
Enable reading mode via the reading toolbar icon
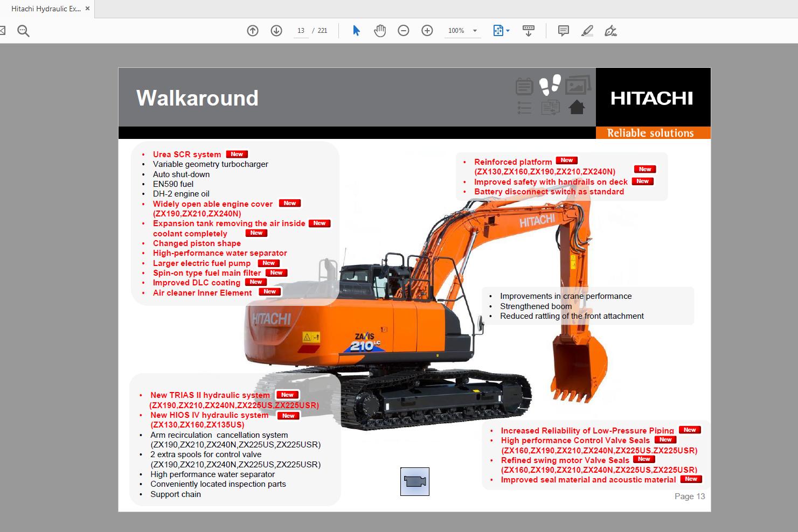tap(528, 31)
